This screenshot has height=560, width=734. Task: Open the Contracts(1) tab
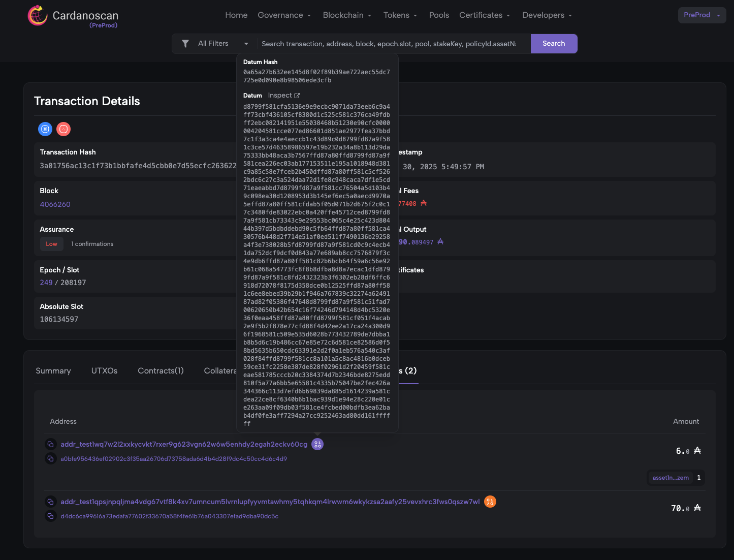click(161, 371)
